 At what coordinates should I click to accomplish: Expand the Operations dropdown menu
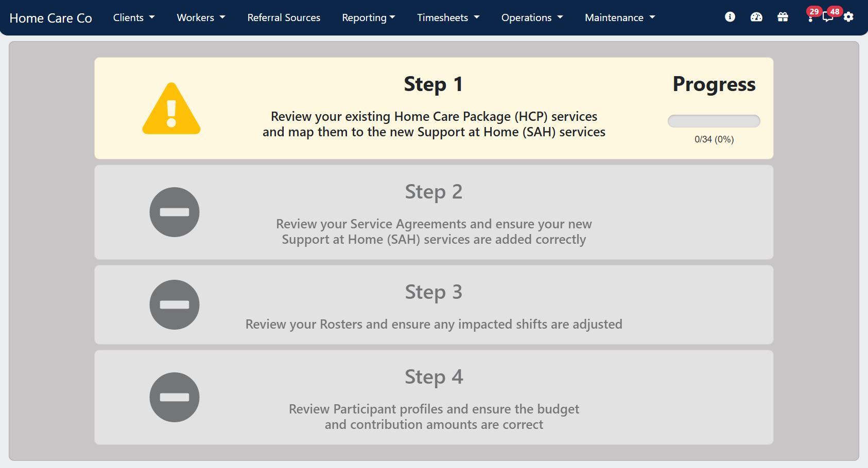point(532,17)
